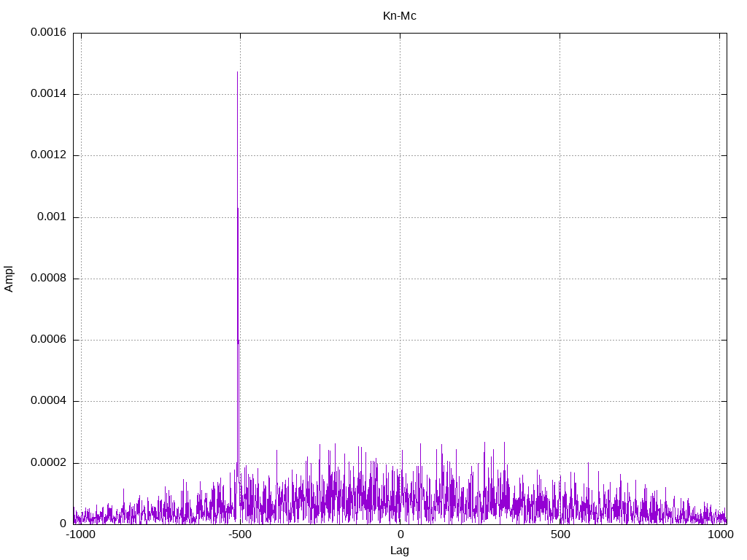747x560 pixels.
Task: Click the x-axis tick label 500
Action: tap(560, 534)
